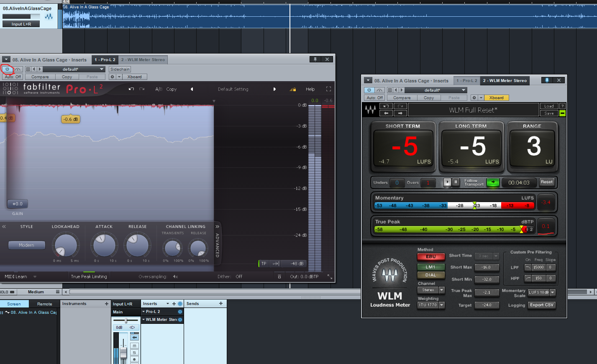Screen dimensions: 597x364
Task: Toggle Xboard in Pro-L 2 window
Action: point(134,77)
